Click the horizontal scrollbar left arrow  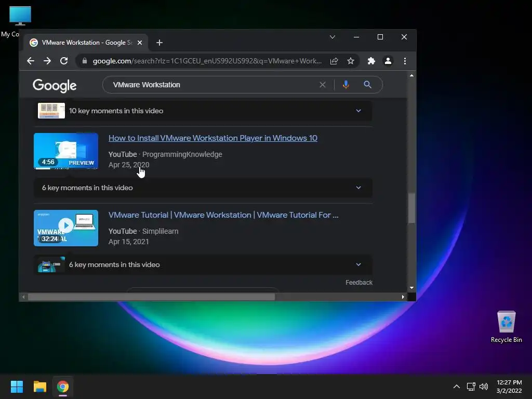pos(23,297)
